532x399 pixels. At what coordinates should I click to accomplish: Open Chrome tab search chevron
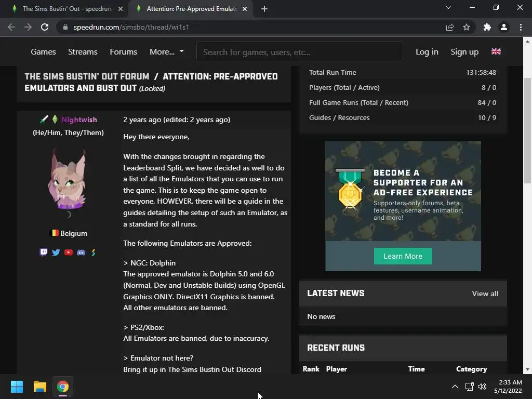point(448,7)
